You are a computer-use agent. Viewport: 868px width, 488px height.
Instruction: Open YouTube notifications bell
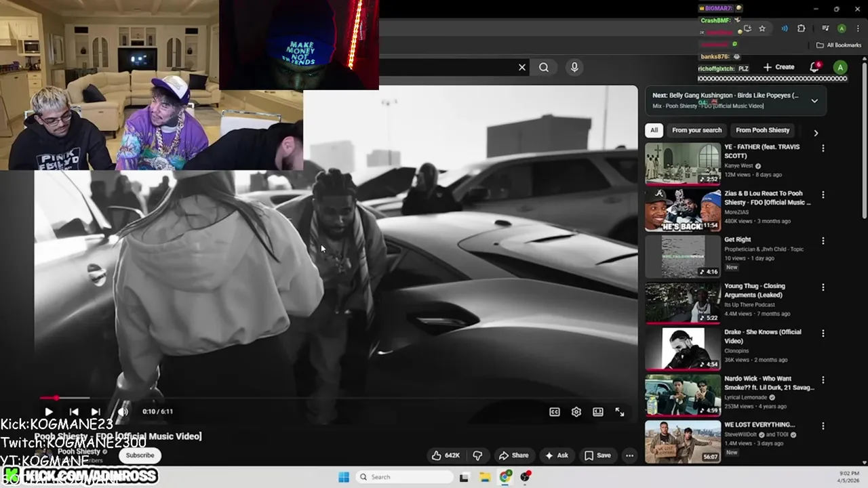[814, 67]
